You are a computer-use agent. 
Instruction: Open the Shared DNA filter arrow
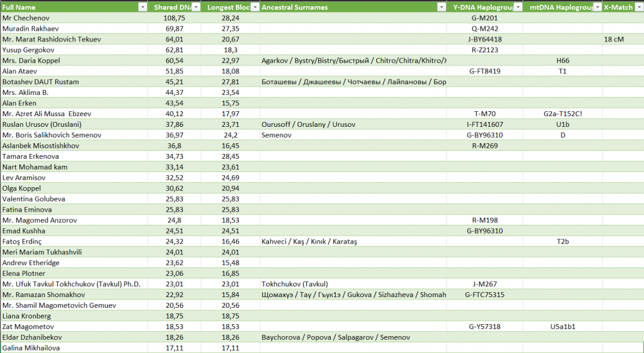pos(196,7)
